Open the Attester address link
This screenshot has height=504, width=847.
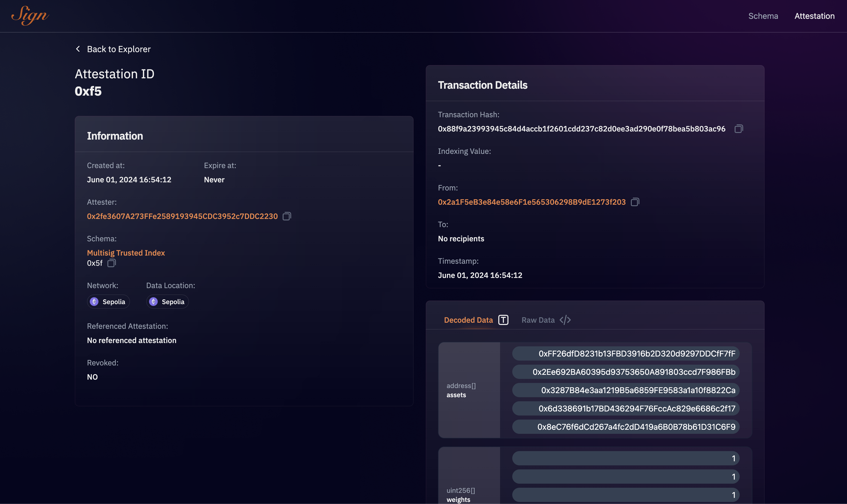(x=182, y=216)
